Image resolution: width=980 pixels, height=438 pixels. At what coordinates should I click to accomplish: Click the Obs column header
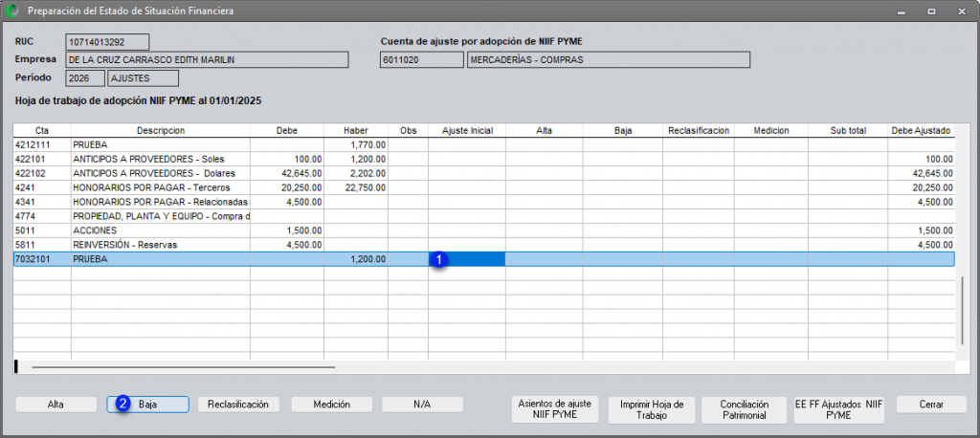pos(408,131)
